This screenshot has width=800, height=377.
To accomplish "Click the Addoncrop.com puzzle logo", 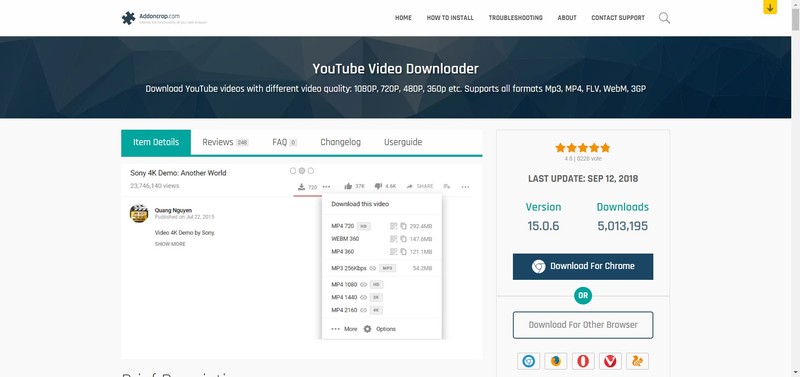I will [128, 18].
